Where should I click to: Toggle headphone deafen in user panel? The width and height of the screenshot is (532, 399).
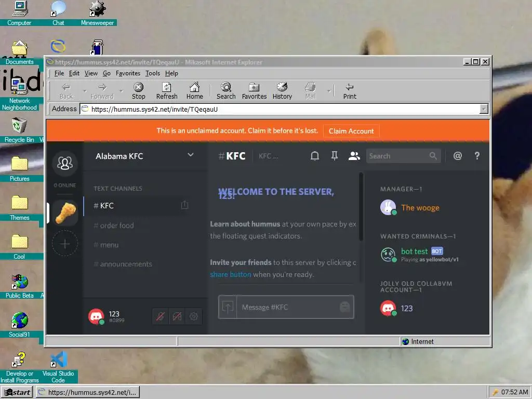coord(177,316)
